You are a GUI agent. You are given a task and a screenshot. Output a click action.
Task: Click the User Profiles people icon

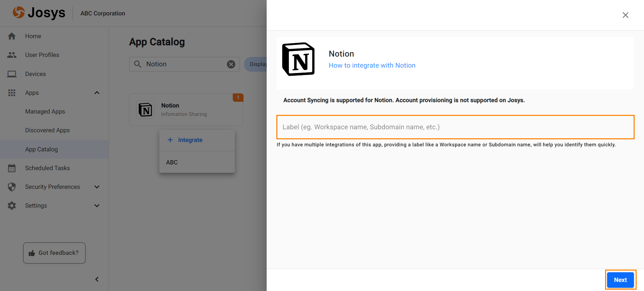pyautogui.click(x=12, y=55)
